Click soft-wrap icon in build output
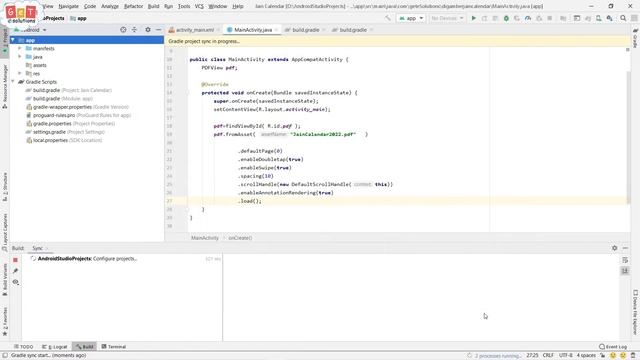Screen dimensions: 640x360 pyautogui.click(x=625, y=260)
